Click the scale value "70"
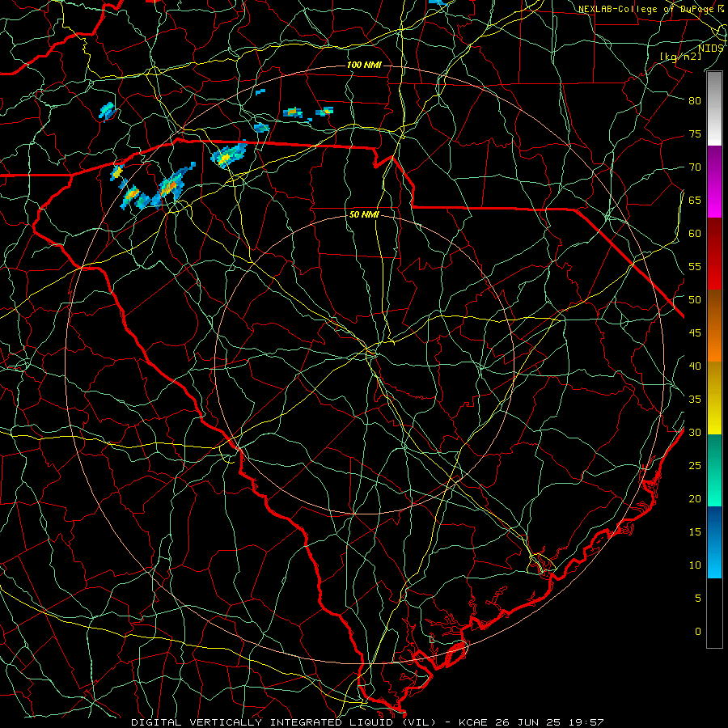 (695, 167)
